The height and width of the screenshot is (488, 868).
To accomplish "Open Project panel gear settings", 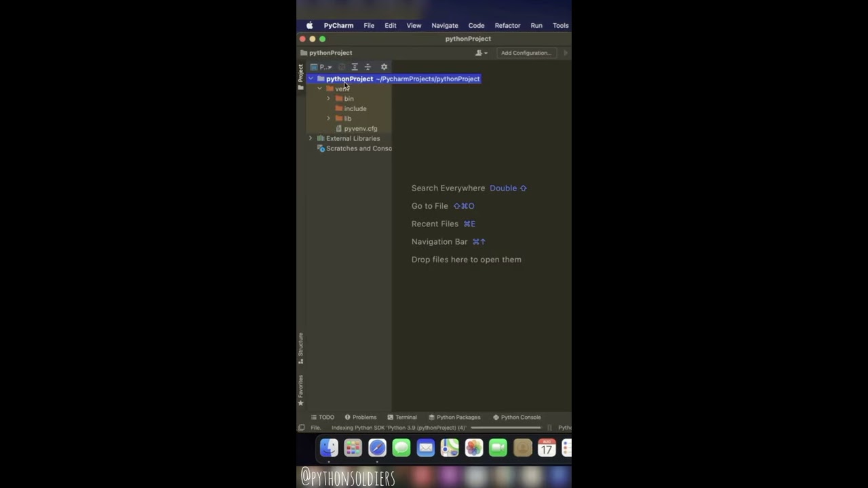I will point(384,67).
